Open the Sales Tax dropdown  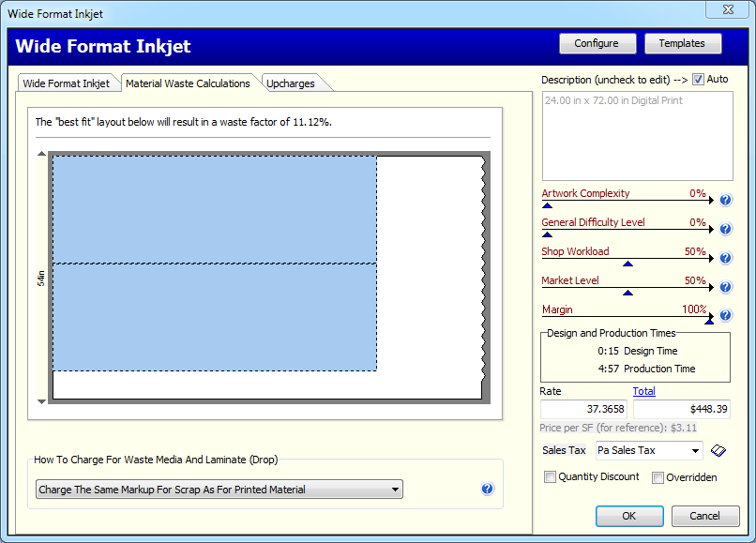(694, 451)
